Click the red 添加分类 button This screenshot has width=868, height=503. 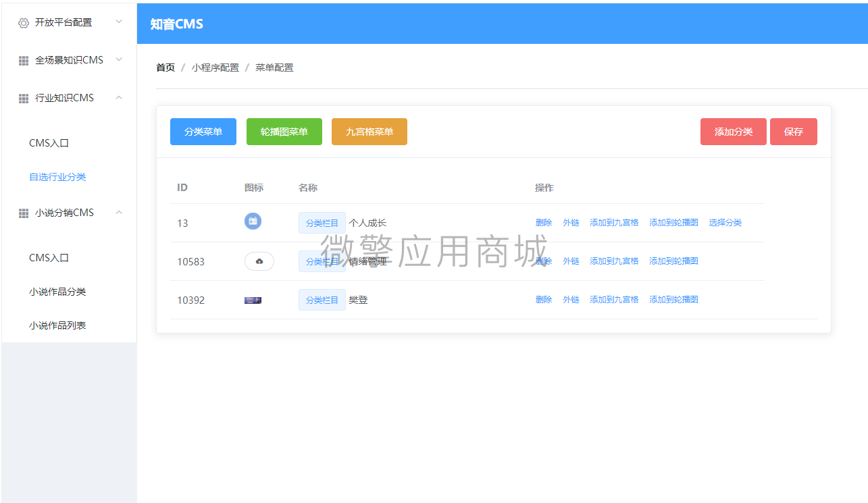[734, 132]
